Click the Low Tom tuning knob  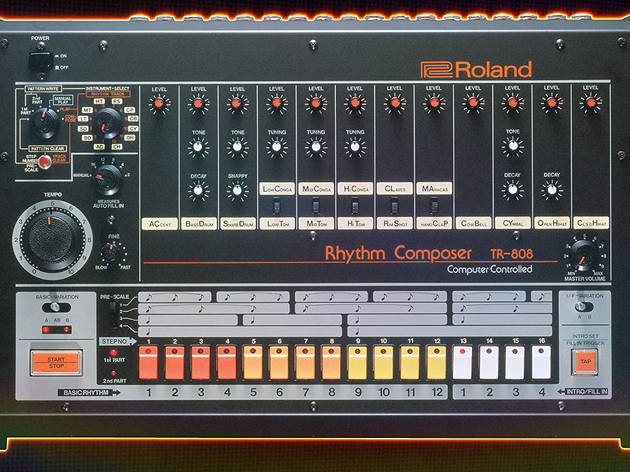pos(276,147)
